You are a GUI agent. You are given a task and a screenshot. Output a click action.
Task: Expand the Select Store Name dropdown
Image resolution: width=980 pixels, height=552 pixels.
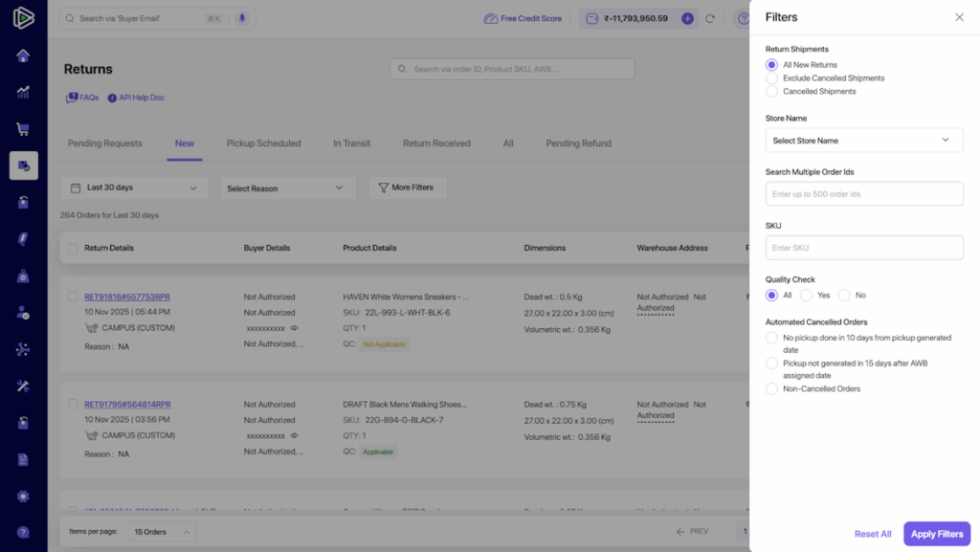tap(864, 141)
